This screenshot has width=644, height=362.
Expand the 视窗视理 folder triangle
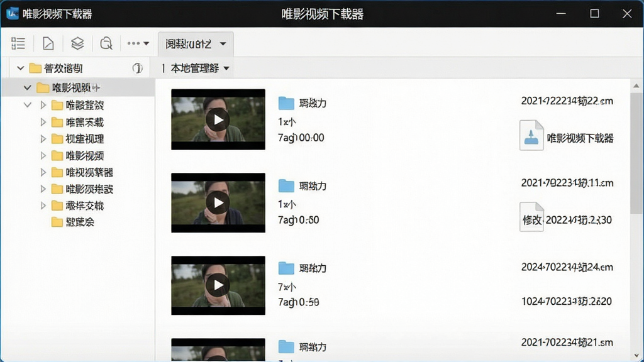(x=43, y=139)
